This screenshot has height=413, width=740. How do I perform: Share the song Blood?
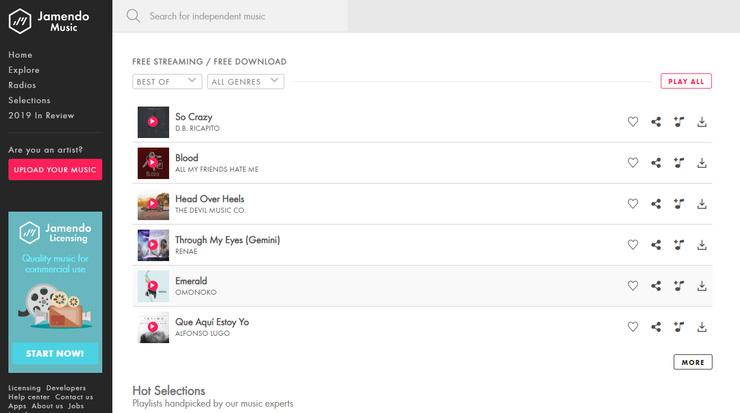click(x=656, y=163)
